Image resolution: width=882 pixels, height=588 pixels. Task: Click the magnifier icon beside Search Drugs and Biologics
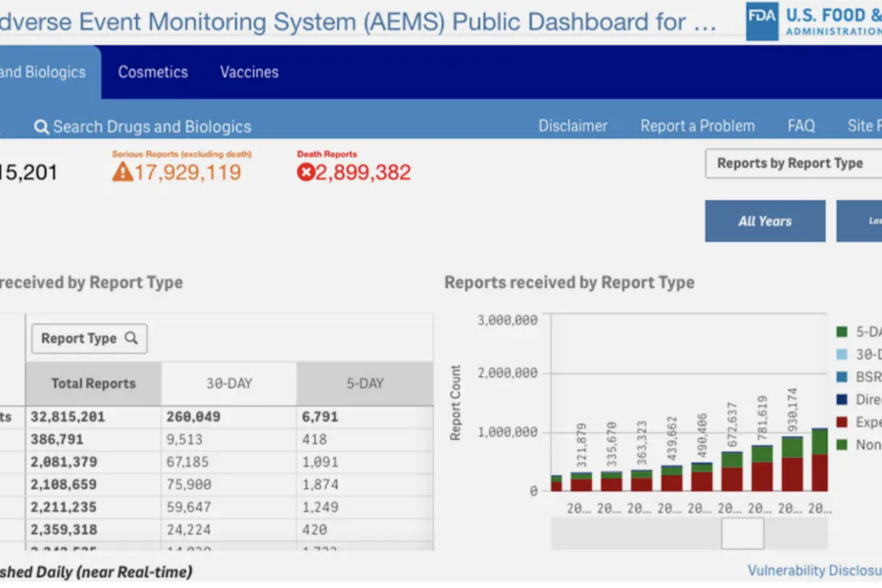[x=41, y=126]
